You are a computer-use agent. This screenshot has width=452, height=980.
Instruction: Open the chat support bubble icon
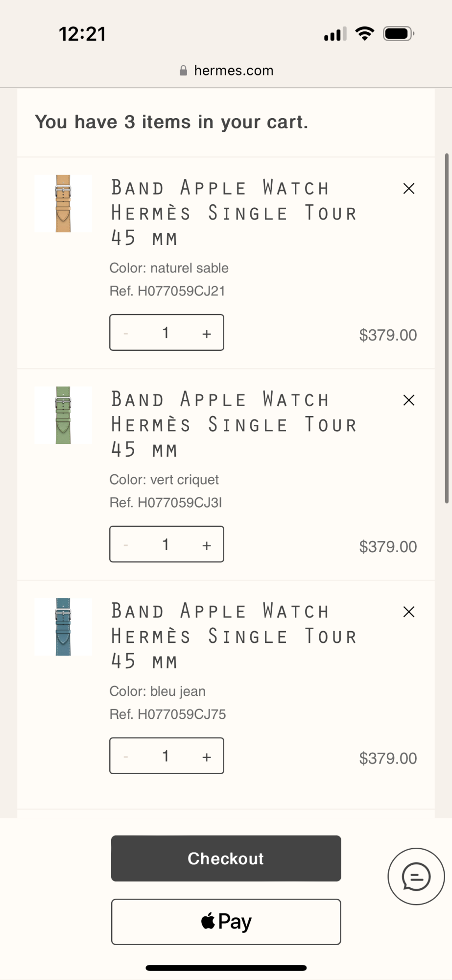point(416,877)
